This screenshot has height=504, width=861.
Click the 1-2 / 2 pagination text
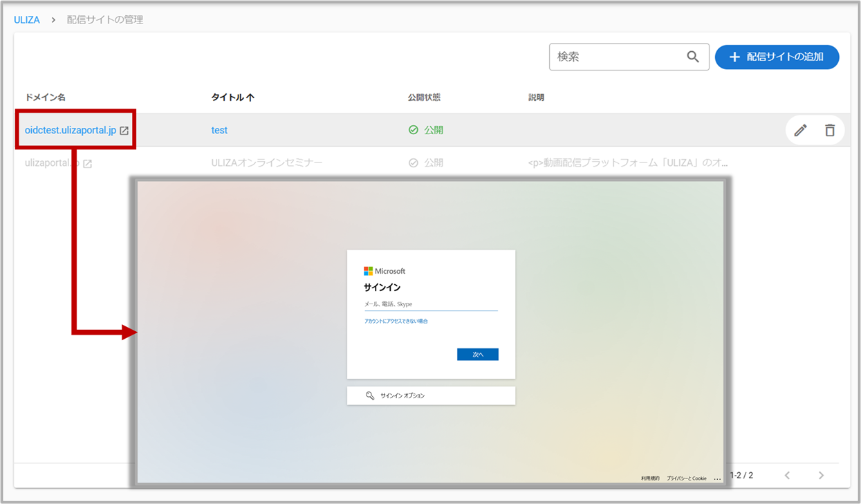[x=742, y=476]
